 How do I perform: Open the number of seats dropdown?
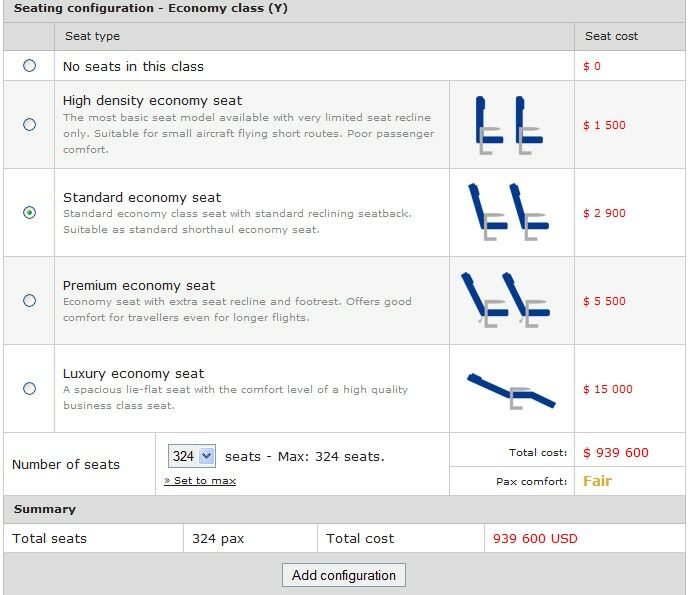(x=192, y=456)
